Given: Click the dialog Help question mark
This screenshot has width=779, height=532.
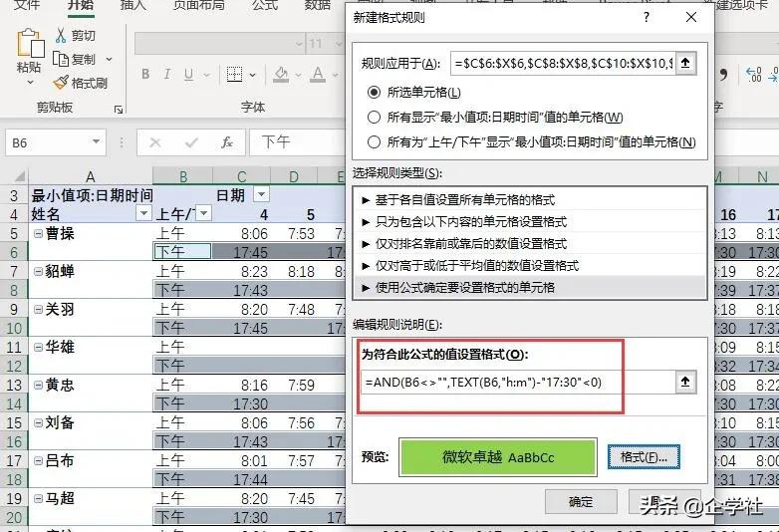Looking at the screenshot, I should [646, 17].
